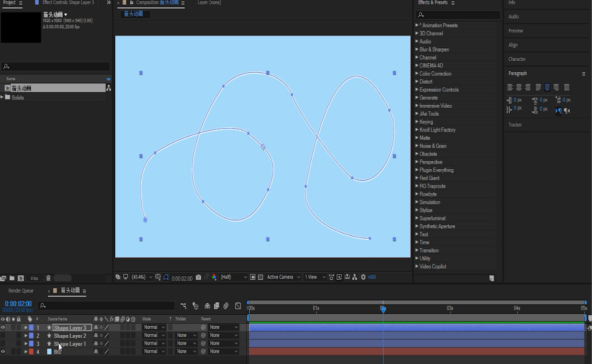This screenshot has width=592, height=364.
Task: Toggle visibility of the BG layer
Action: click(3, 352)
